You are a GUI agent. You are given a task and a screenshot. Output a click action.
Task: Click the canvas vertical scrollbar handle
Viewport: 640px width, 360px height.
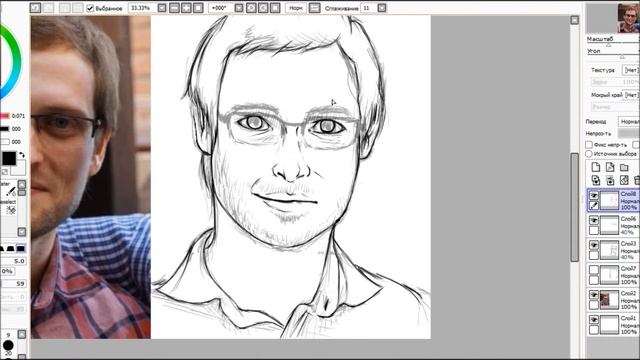(574, 207)
